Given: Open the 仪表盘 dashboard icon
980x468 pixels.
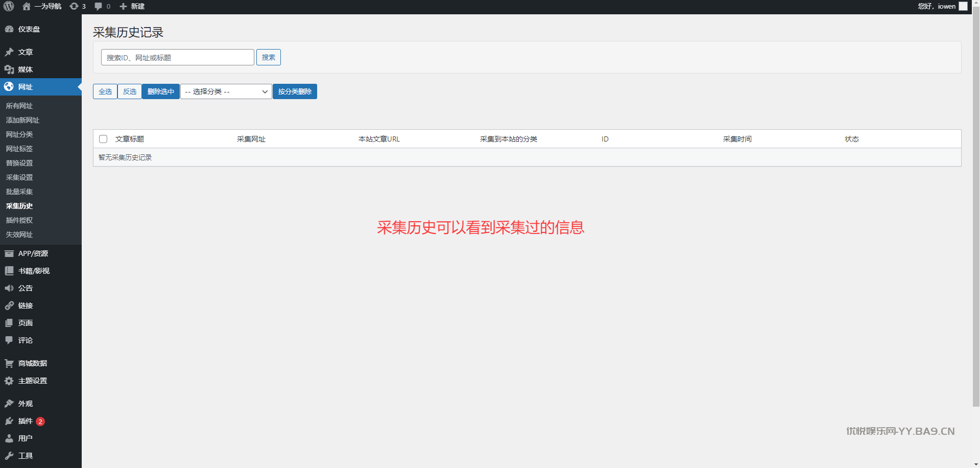Looking at the screenshot, I should point(9,29).
